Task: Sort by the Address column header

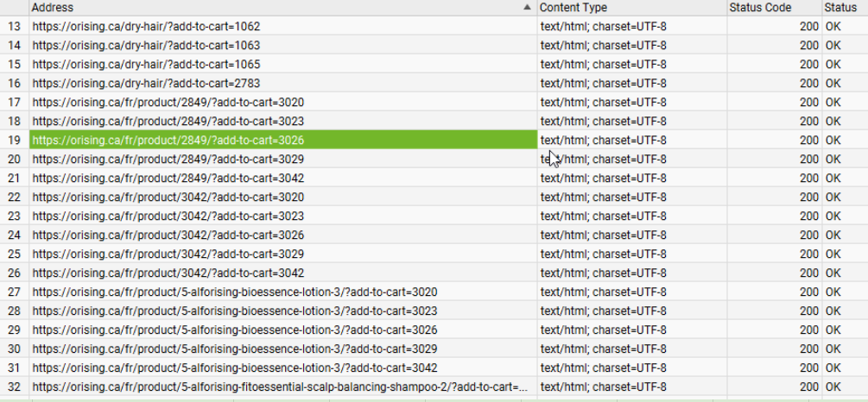Action: tap(283, 7)
